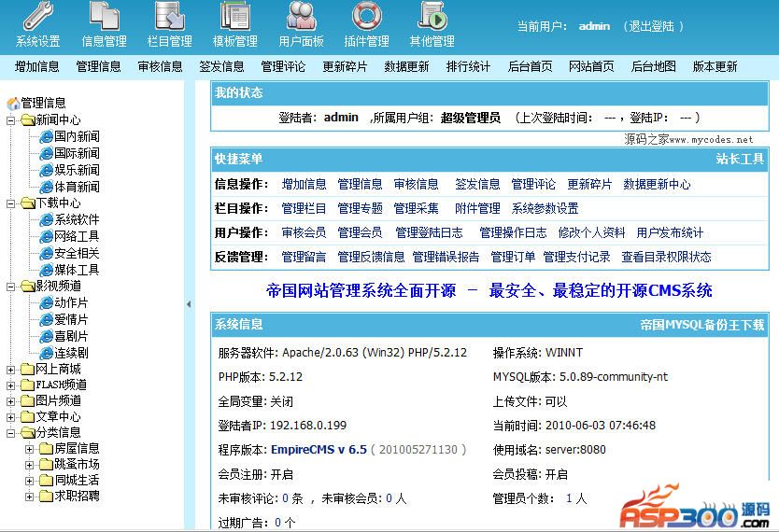Click the folder icon of 网上商城

coord(27,370)
